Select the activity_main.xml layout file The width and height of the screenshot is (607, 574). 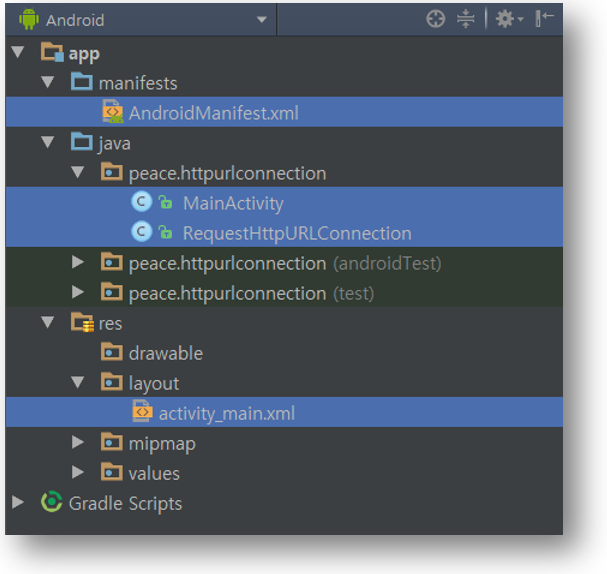tap(227, 413)
